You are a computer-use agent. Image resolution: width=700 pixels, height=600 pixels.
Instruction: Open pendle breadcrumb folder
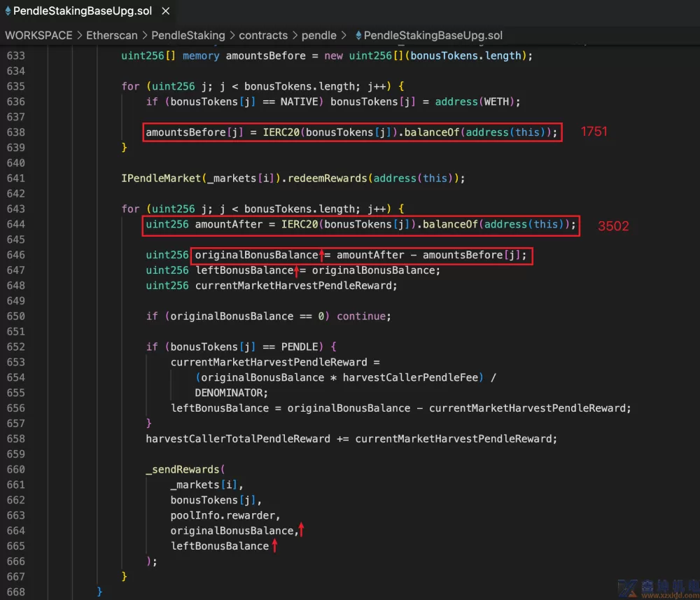[x=318, y=35]
